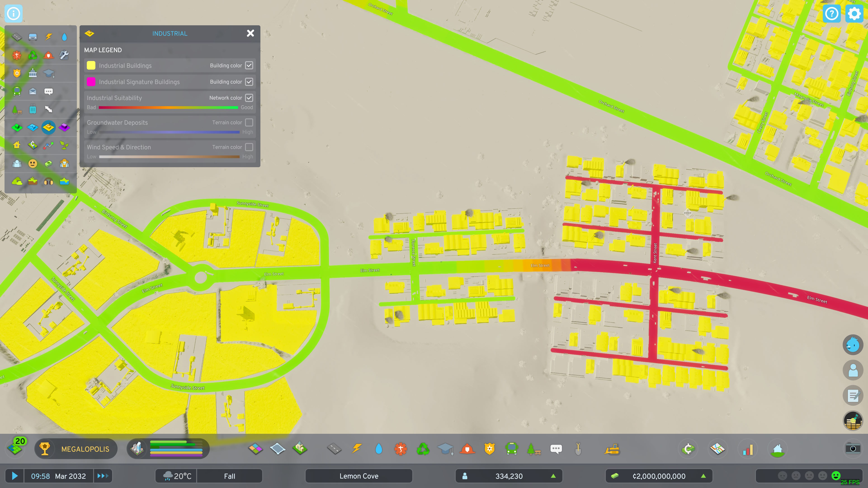Toggle the info views panel button
The height and width of the screenshot is (488, 868).
[14, 14]
